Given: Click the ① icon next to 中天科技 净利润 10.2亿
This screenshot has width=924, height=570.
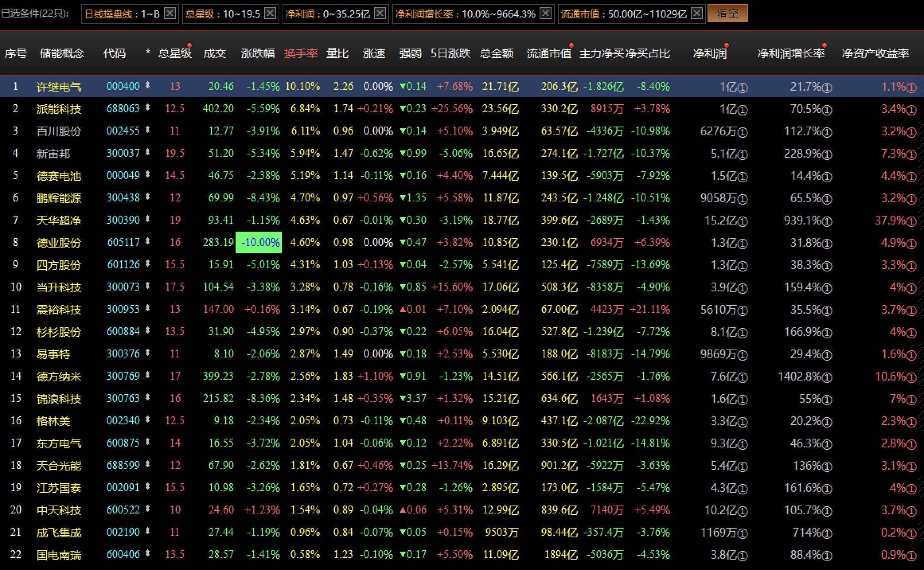Looking at the screenshot, I should [x=743, y=511].
